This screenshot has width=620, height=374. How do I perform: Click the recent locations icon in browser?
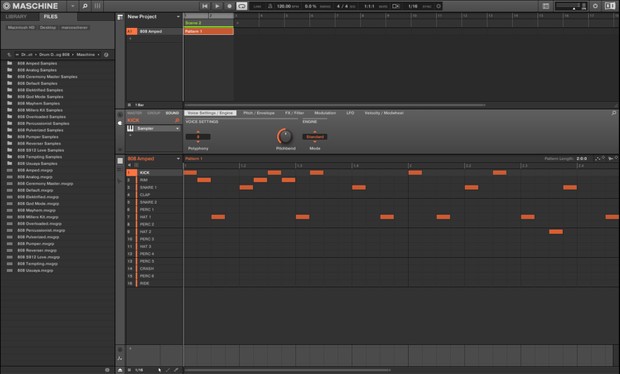pos(106,55)
